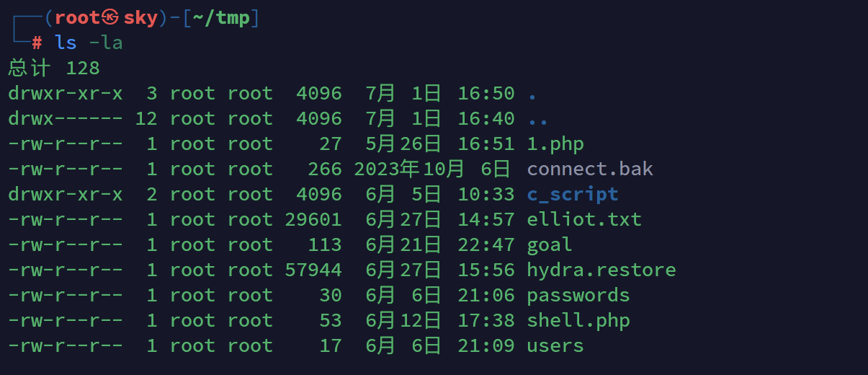Select the goal filename
Image resolution: width=868 pixels, height=375 pixels.
(550, 245)
